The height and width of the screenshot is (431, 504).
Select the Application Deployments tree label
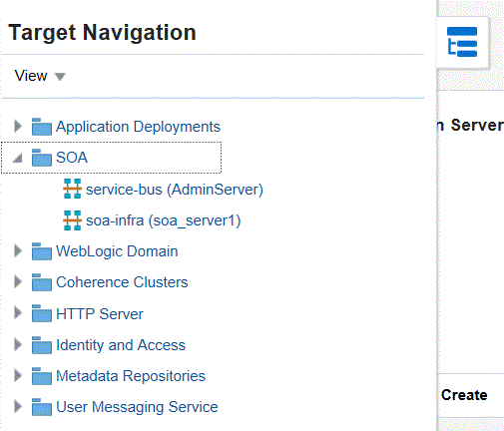tap(138, 127)
